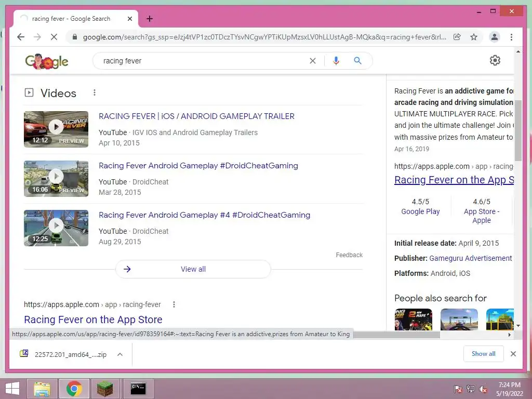Open the taskbar clock showing 7:24 PM

[x=510, y=389]
